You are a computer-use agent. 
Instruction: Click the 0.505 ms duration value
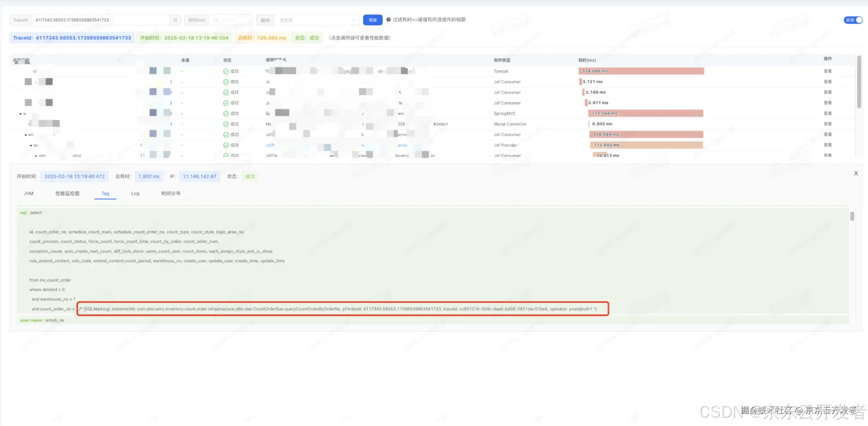point(602,124)
